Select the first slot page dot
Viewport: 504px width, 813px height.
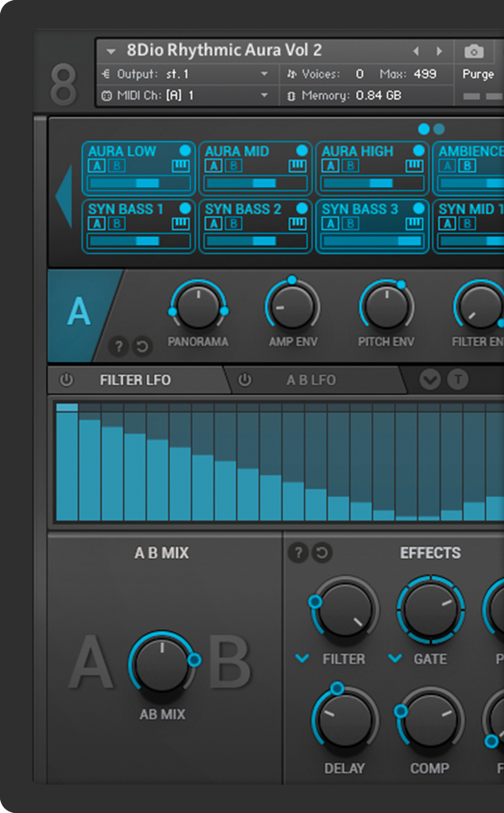[x=424, y=129]
